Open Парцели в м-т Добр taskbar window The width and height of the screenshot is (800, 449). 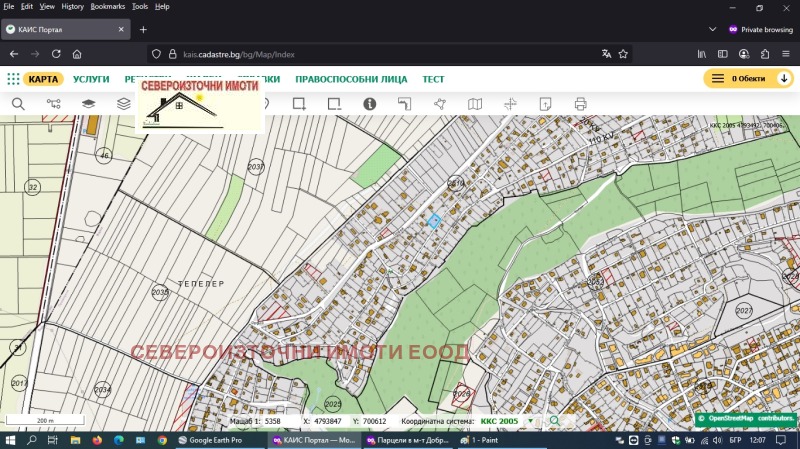click(x=407, y=440)
